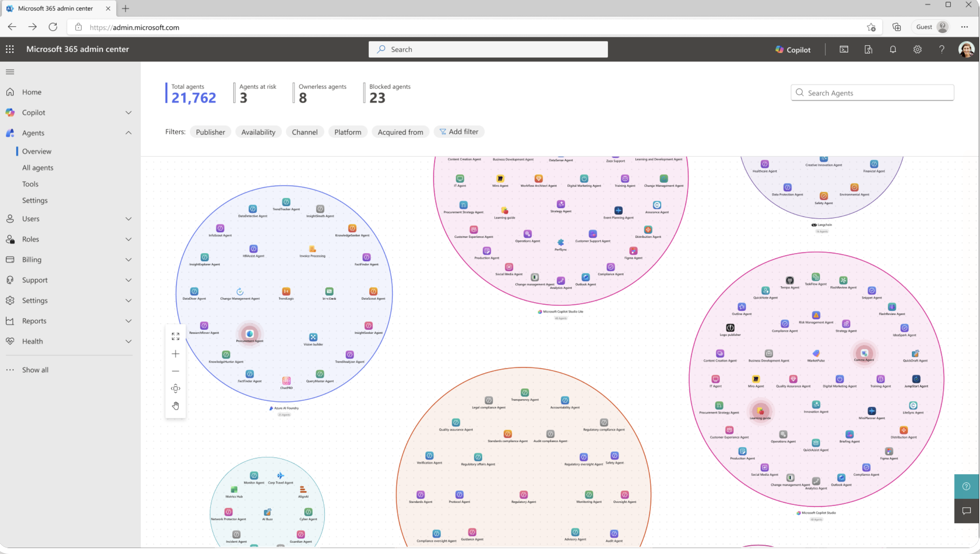
Task: Zoom in with the plus map control
Action: click(x=175, y=354)
